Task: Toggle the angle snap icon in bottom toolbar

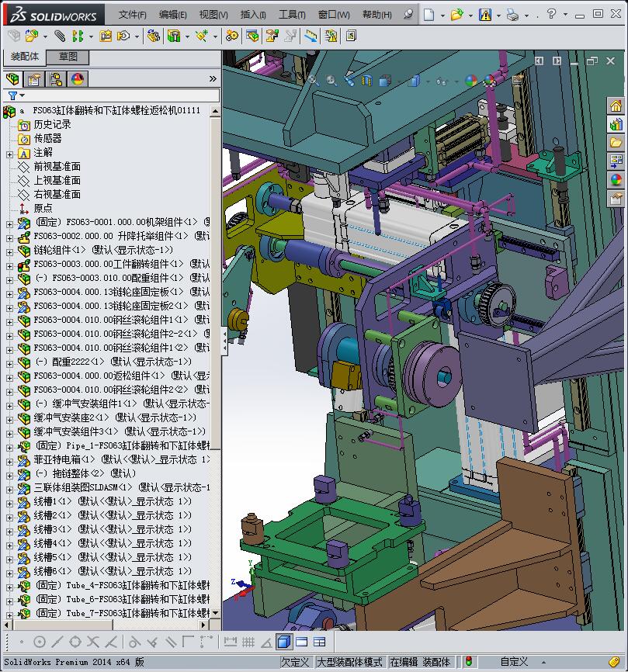Action: tap(265, 642)
